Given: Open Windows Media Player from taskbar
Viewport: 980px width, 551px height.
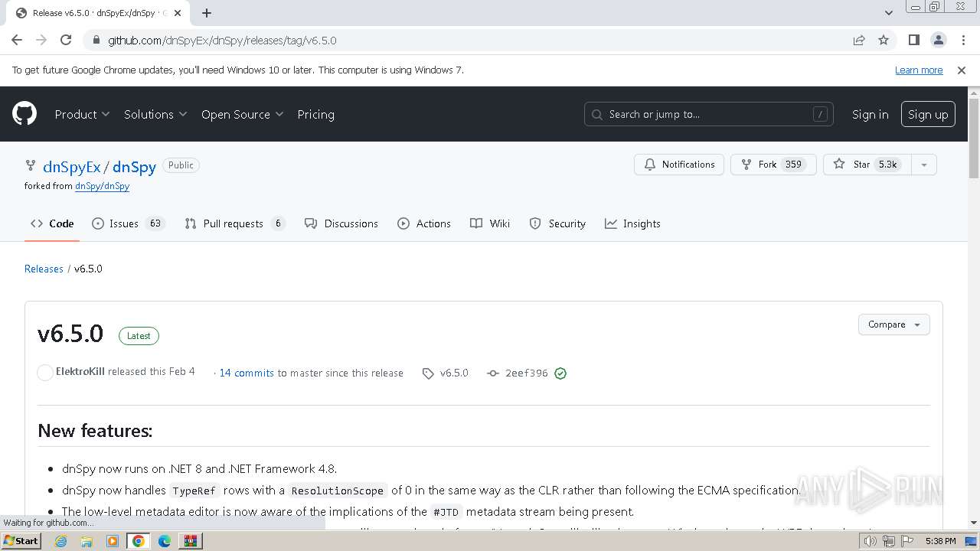Looking at the screenshot, I should tap(113, 541).
